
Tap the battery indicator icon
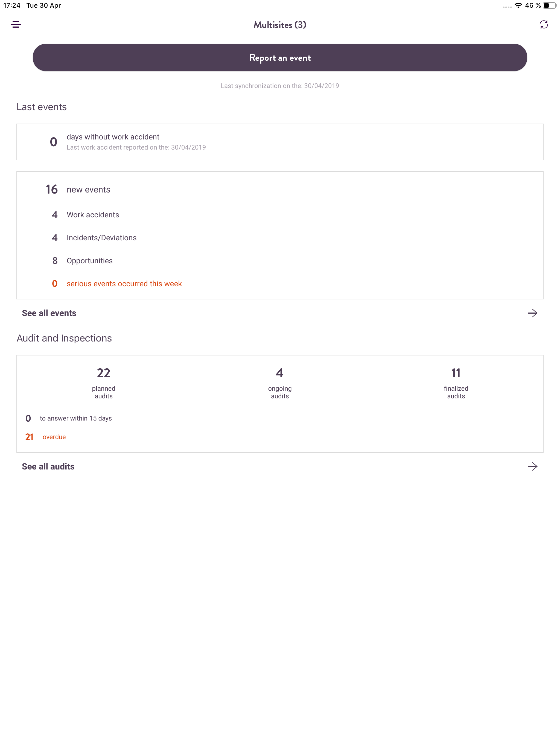[550, 5]
